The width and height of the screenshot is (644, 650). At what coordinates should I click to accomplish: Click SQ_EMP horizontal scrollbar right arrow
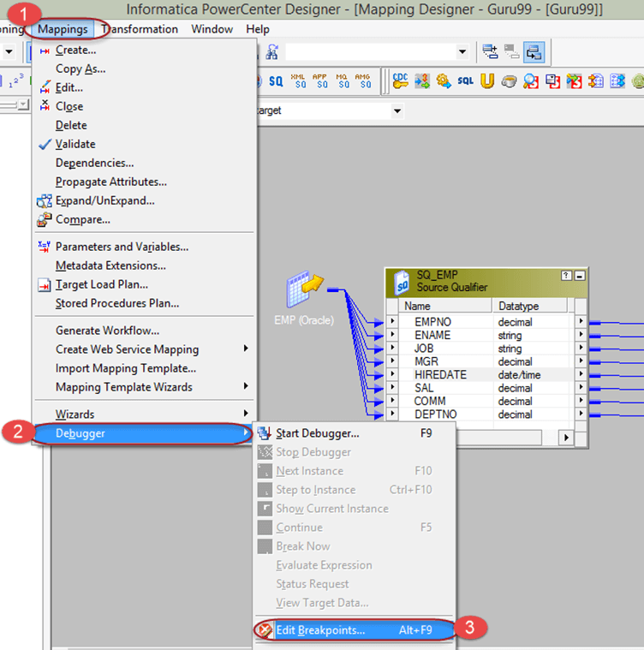click(566, 438)
